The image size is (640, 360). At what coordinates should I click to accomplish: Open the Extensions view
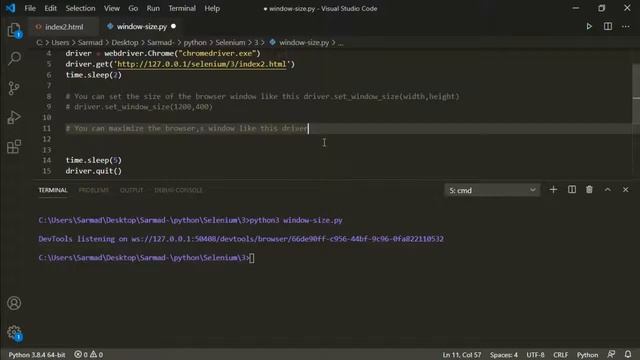[14, 147]
